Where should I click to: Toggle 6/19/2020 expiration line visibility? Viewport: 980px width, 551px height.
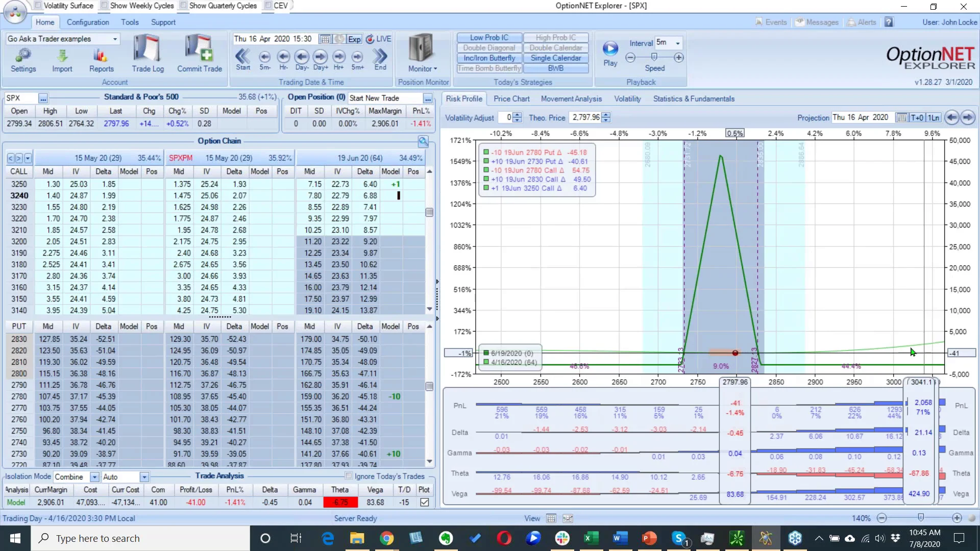[486, 353]
